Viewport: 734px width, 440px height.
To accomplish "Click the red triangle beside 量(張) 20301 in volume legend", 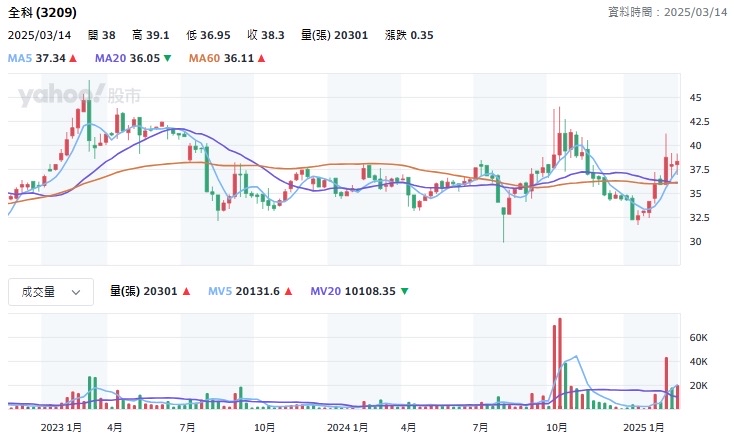I will 186,292.
